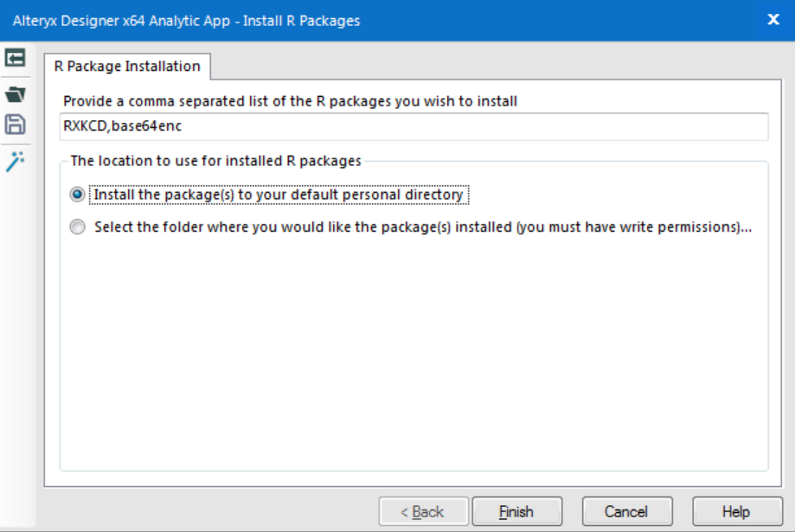Choose select the folder for package installation
Viewport: 795px width, 532px height.
(x=79, y=227)
